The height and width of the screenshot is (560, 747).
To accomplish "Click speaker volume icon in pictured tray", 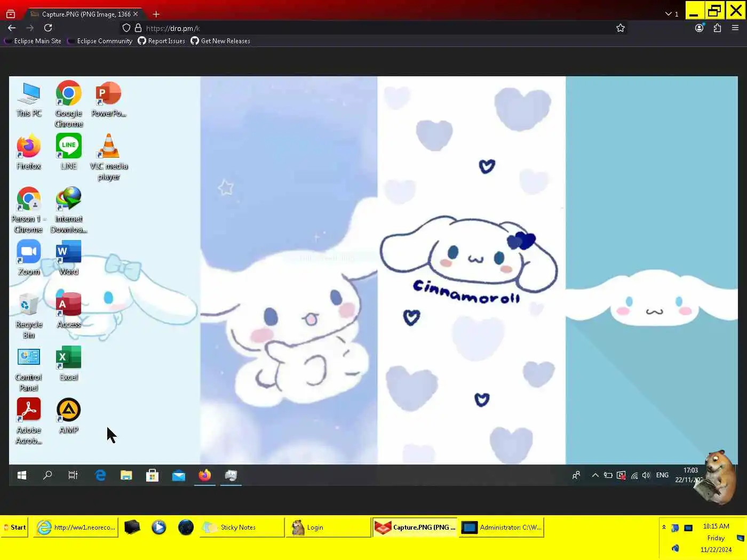I will click(646, 475).
